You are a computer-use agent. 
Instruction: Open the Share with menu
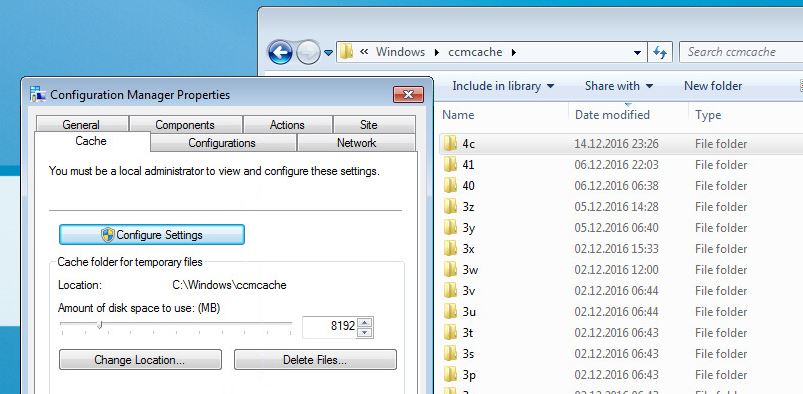619,86
